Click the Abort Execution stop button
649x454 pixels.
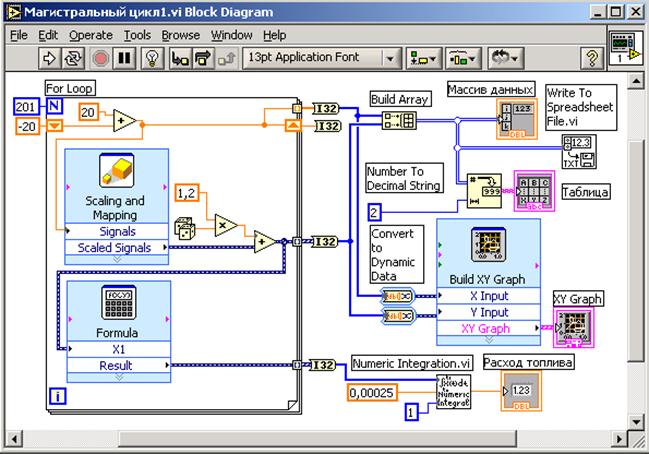tap(101, 58)
